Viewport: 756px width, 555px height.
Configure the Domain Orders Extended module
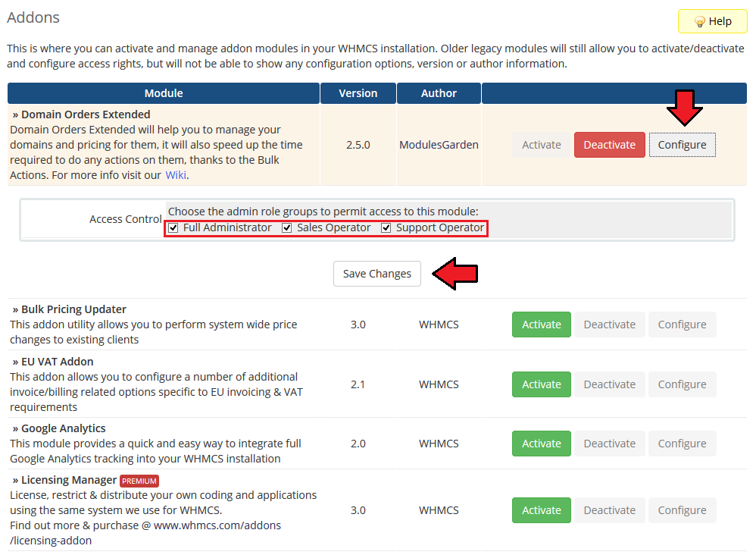pyautogui.click(x=682, y=145)
